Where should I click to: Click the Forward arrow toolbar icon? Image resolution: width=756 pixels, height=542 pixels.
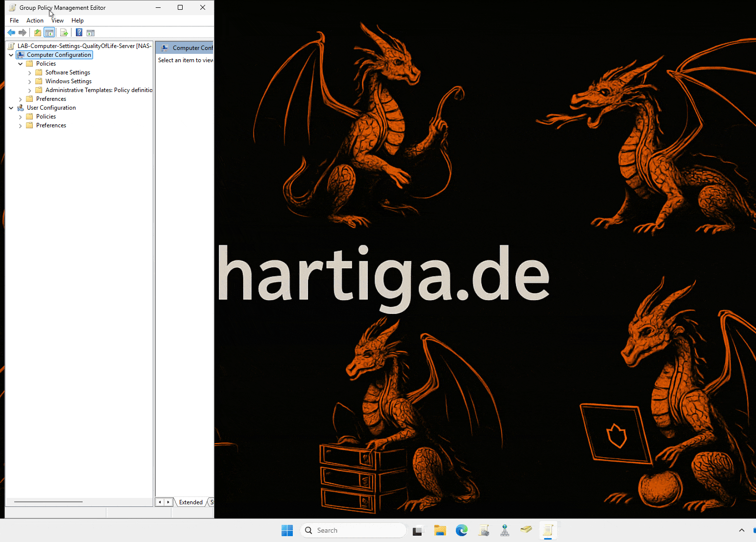click(23, 33)
